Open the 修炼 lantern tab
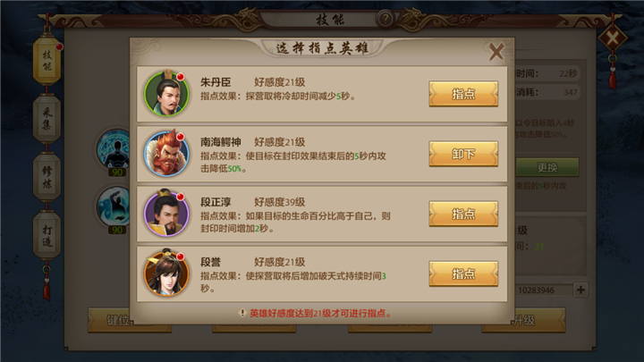Viewport: 644px width, 362px height. click(47, 177)
